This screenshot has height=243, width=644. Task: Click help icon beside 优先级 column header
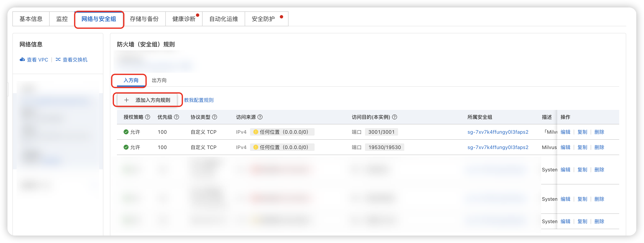(x=177, y=117)
